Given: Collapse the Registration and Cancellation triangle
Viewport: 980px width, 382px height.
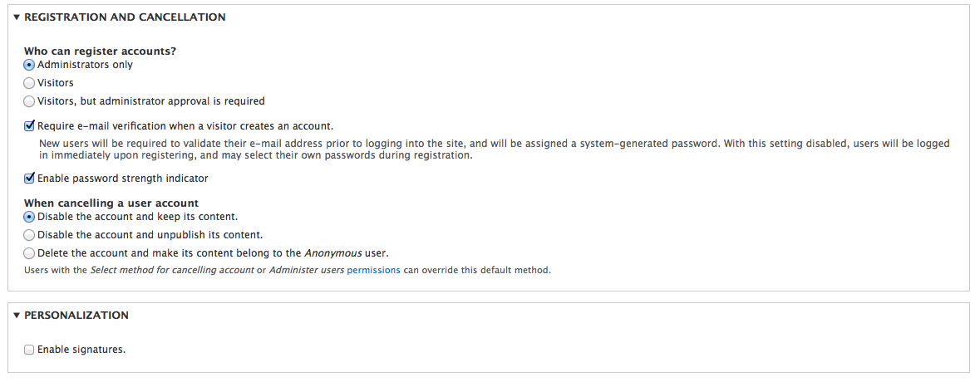Looking at the screenshot, I should [x=17, y=17].
